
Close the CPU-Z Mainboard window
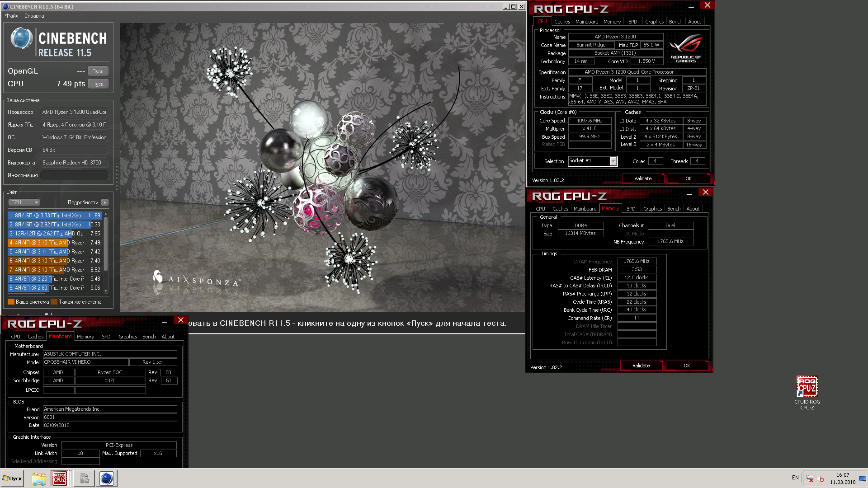180,320
